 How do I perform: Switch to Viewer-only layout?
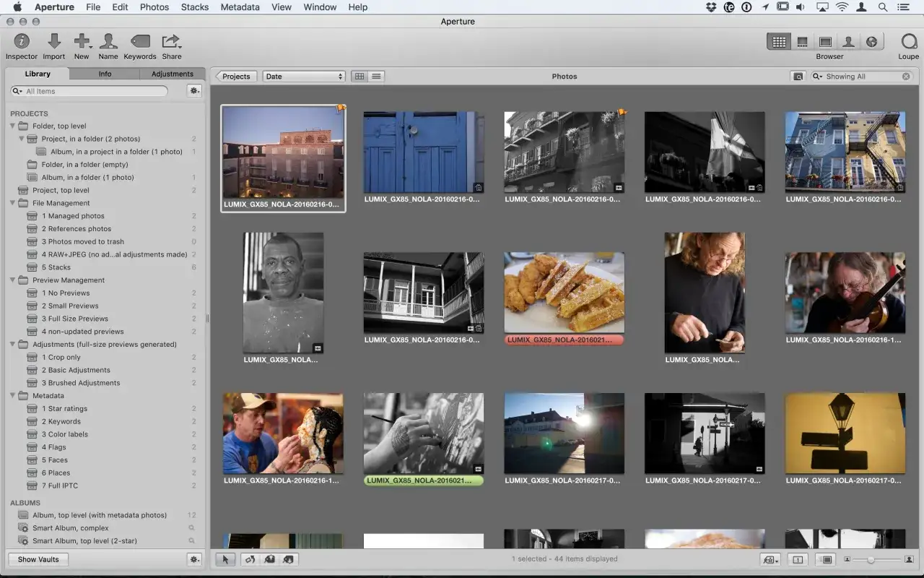coord(825,42)
